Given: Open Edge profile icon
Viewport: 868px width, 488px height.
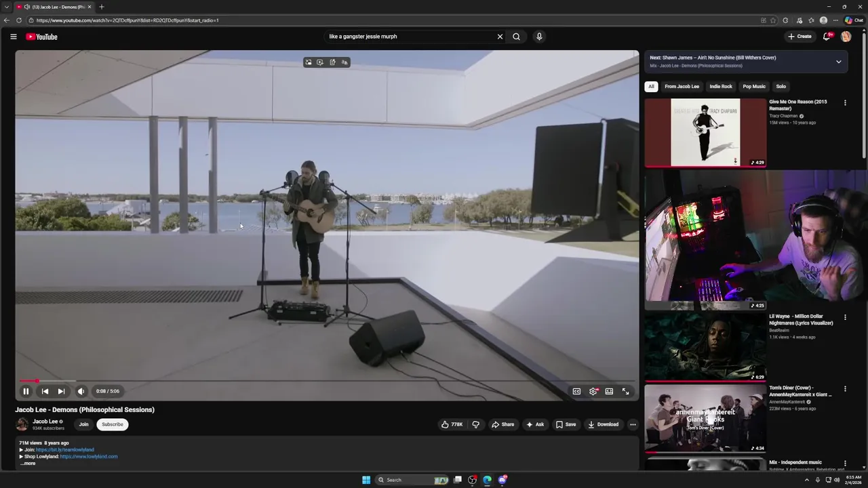Looking at the screenshot, I should click(x=823, y=20).
